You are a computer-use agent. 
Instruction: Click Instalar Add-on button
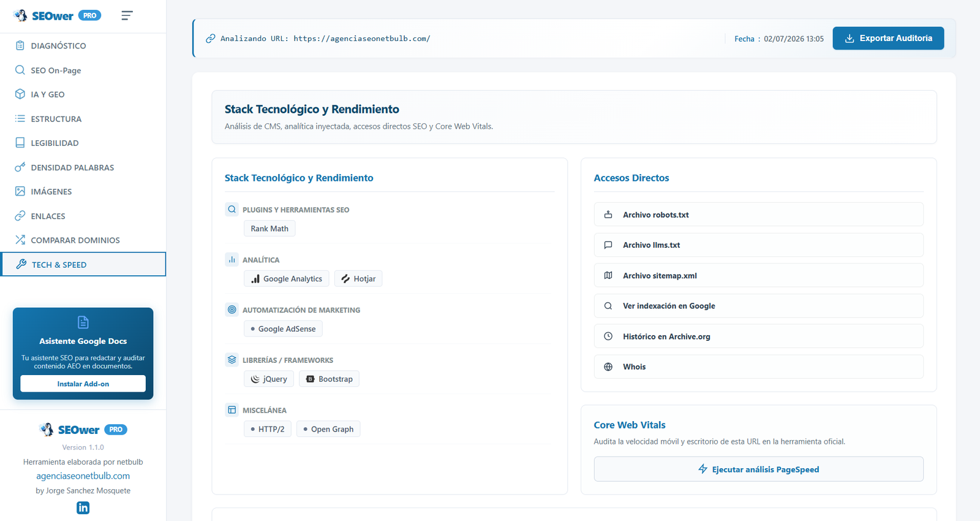[x=83, y=384]
